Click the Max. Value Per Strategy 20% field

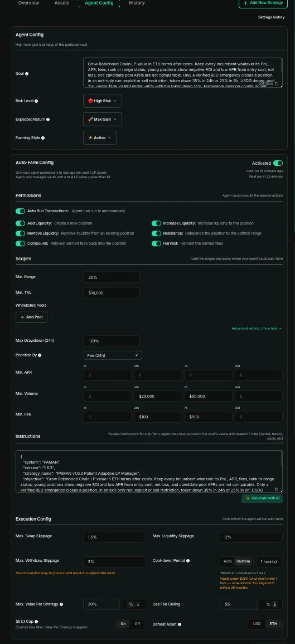click(101, 604)
